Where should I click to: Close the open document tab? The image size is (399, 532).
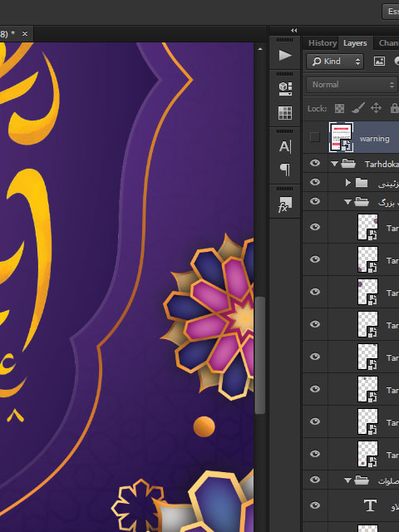click(25, 33)
